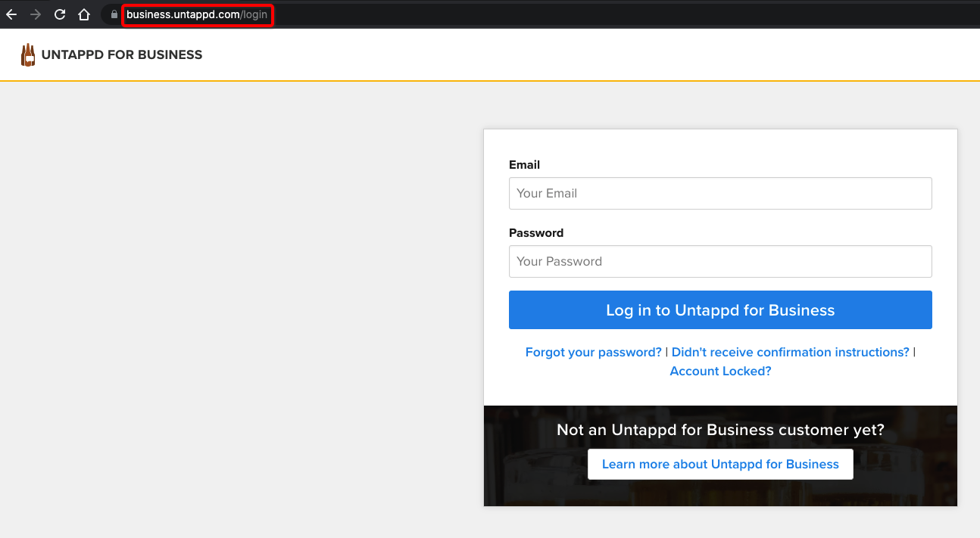Go back with the browser back arrow
980x538 pixels.
click(11, 14)
